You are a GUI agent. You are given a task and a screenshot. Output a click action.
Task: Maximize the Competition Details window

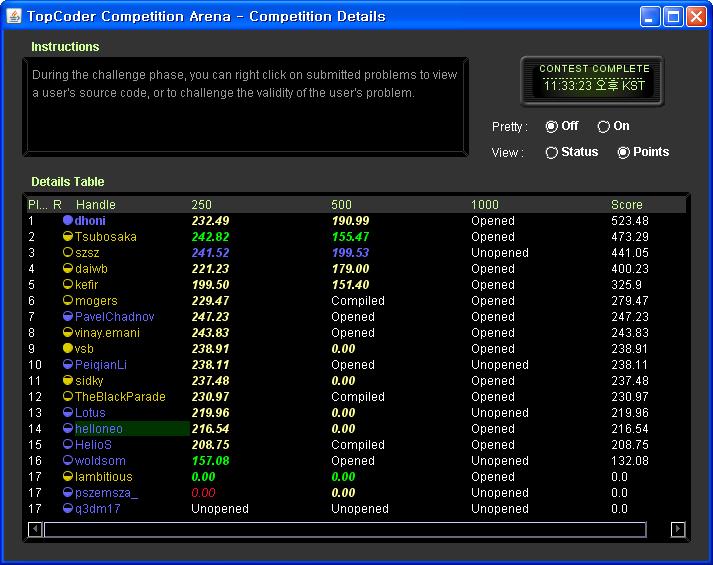tap(673, 17)
